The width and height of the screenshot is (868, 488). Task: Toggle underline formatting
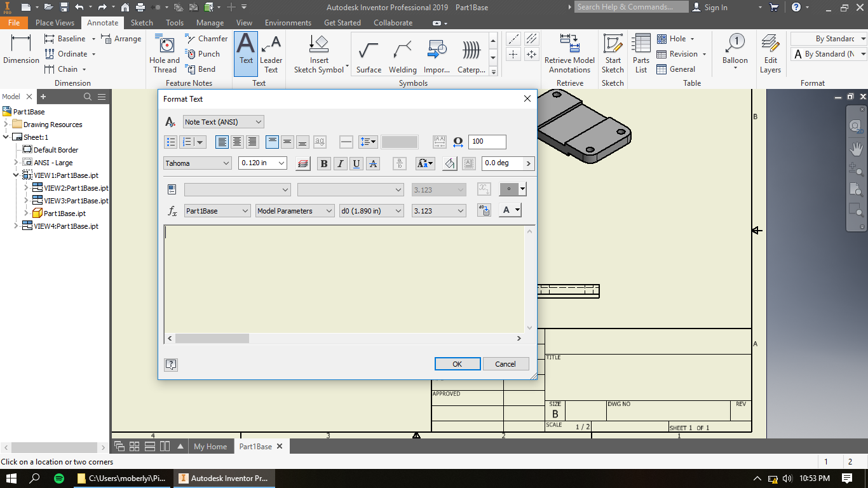pos(357,163)
